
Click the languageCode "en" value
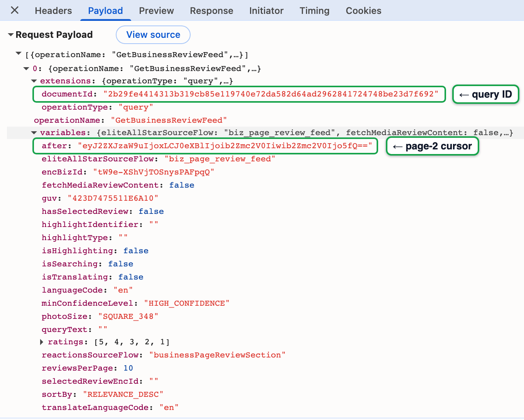[x=123, y=290]
